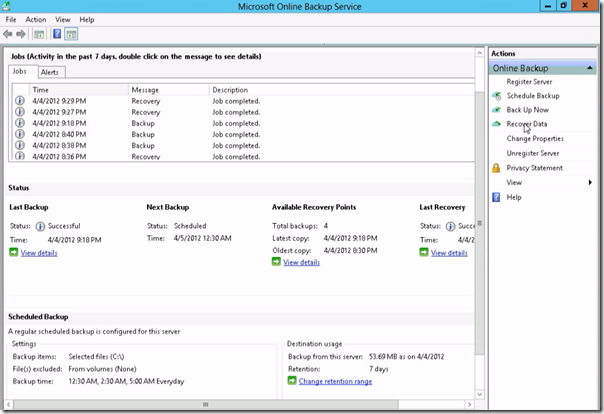This screenshot has height=414, width=604.
Task: Click Last Backup Successful status info icon
Action: click(x=40, y=226)
